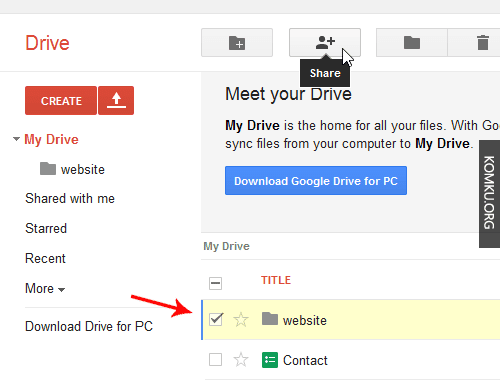The height and width of the screenshot is (383, 500).
Task: Open the Recent section
Action: tap(45, 258)
